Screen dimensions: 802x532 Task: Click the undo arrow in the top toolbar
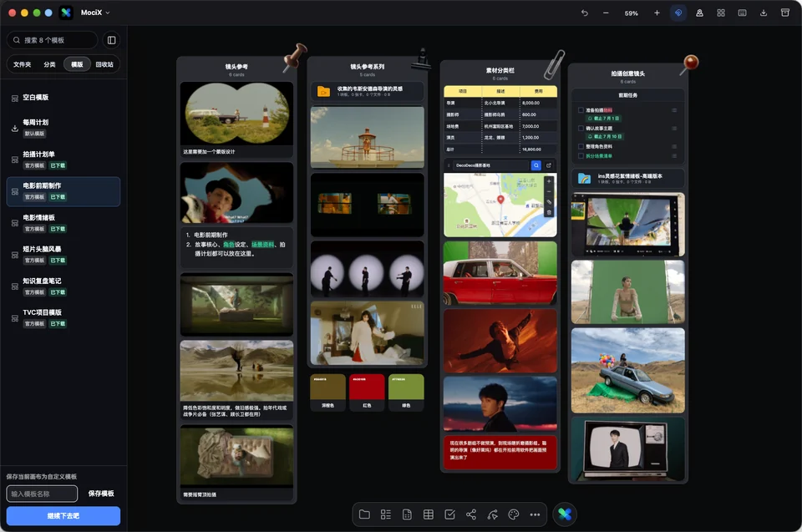pyautogui.click(x=584, y=13)
